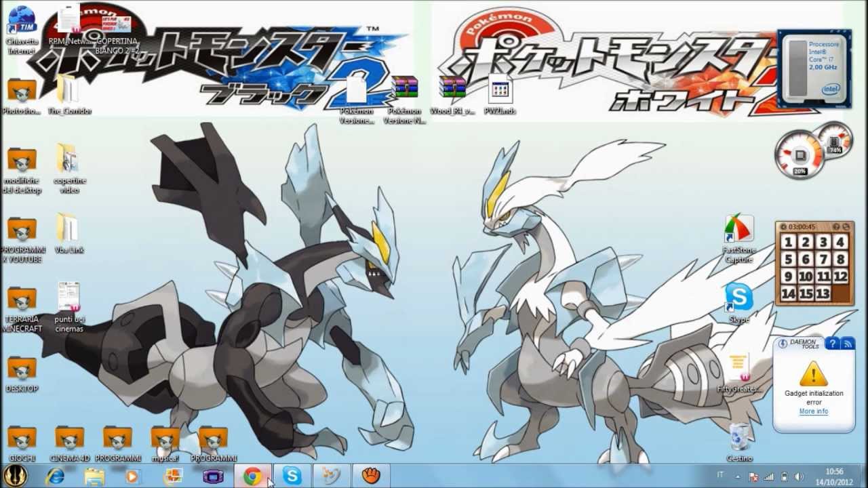Open the clock showing 10:56
868x488 pixels.
tap(835, 476)
